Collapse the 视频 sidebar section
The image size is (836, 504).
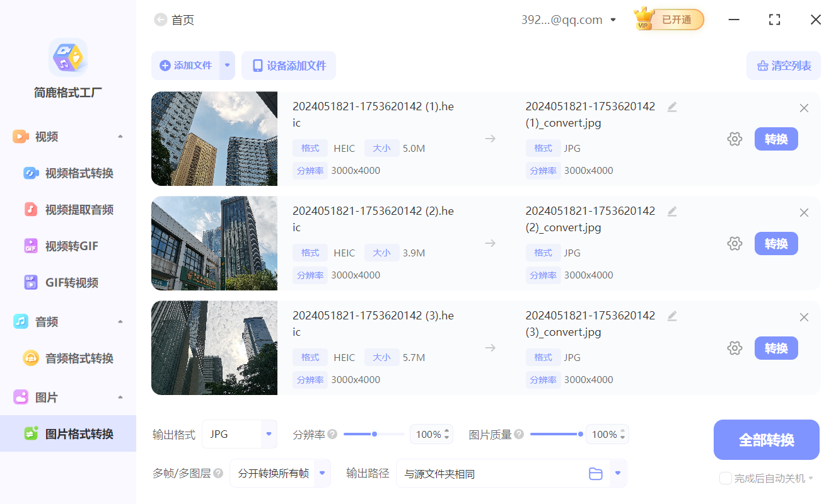click(x=120, y=136)
